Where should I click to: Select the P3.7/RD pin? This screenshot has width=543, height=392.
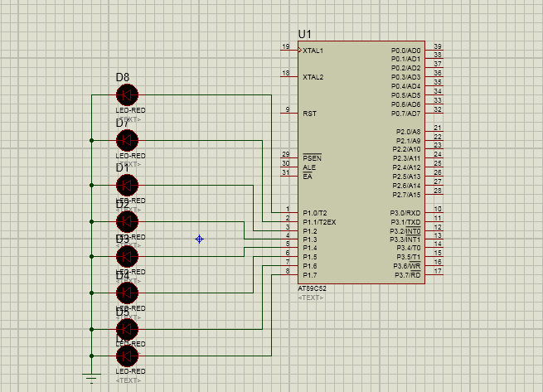click(x=407, y=274)
